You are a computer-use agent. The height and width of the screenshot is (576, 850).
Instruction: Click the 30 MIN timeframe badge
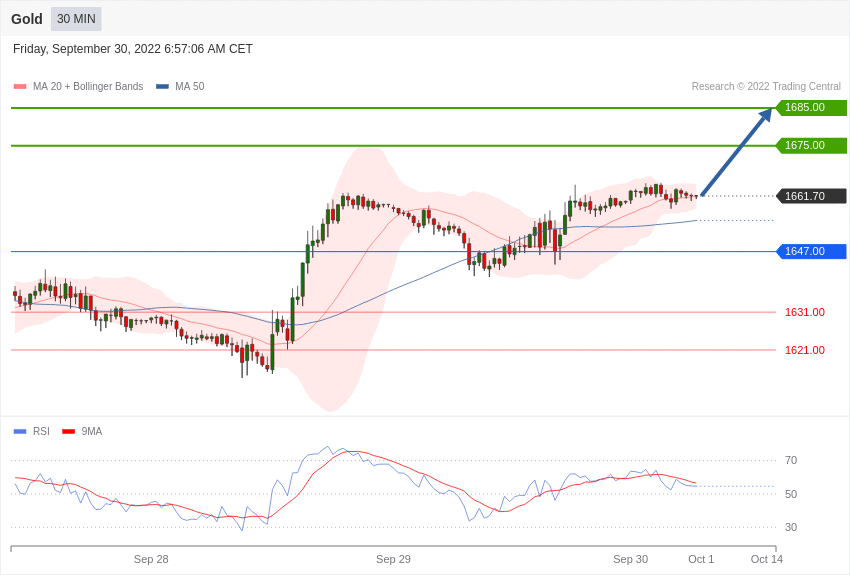76,19
